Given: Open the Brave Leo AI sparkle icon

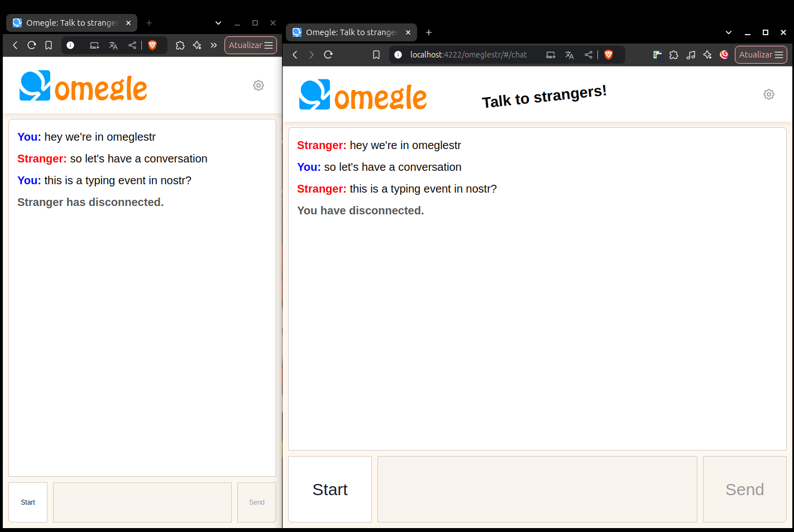Looking at the screenshot, I should (x=707, y=54).
